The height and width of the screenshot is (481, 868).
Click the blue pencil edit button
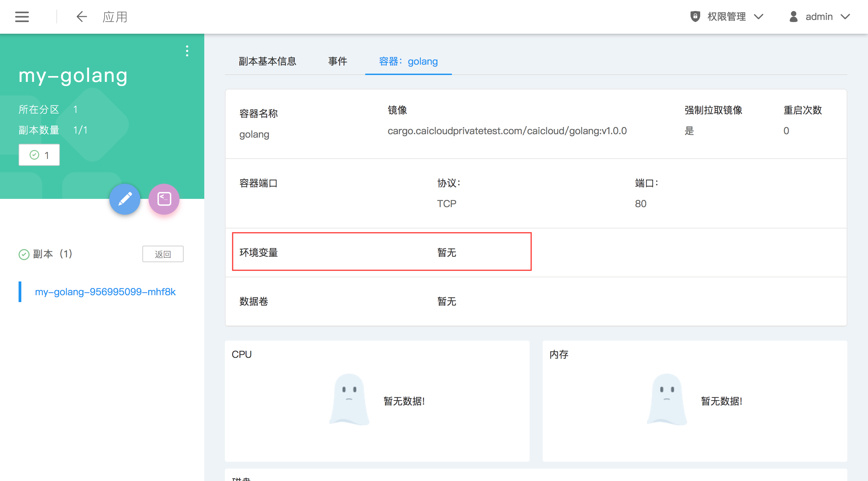point(125,199)
